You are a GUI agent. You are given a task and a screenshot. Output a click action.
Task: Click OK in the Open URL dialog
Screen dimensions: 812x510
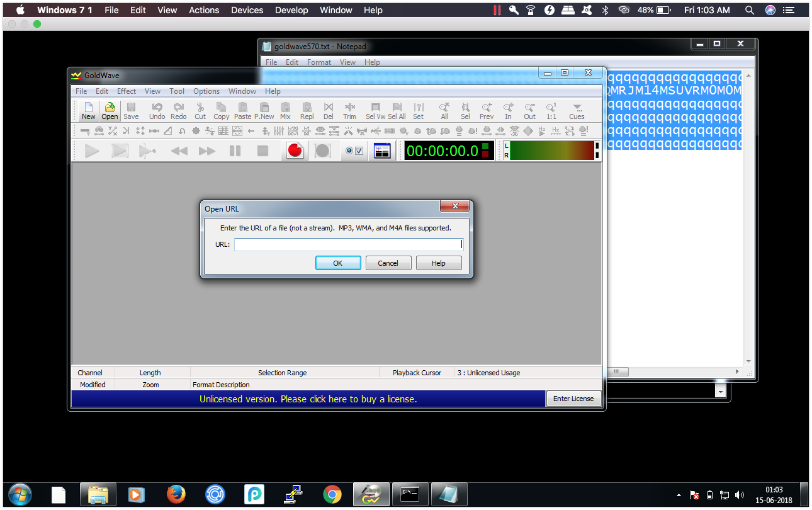click(x=338, y=263)
